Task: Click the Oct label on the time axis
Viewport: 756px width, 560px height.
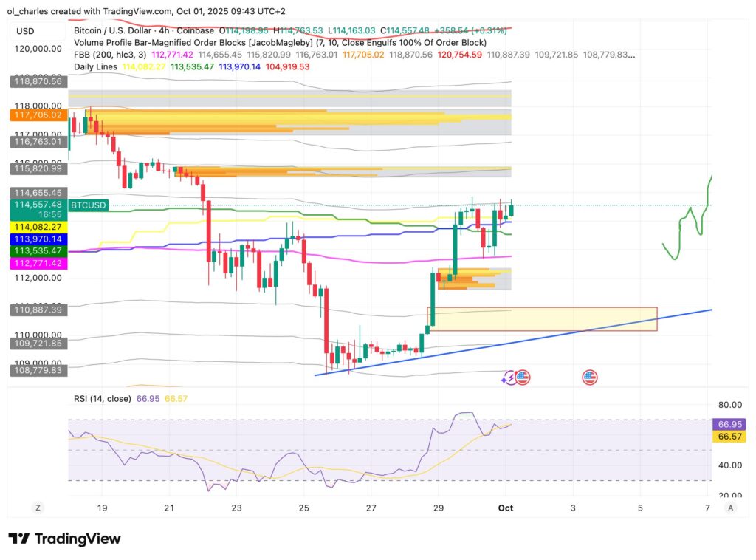Action: click(506, 508)
